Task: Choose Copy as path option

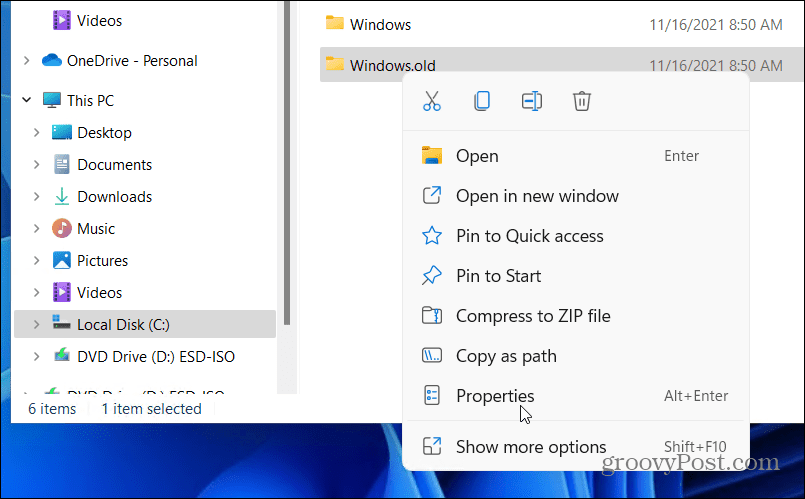Action: [x=506, y=356]
